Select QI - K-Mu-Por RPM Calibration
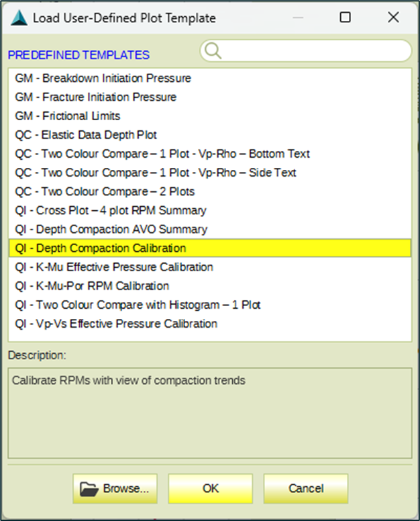Image resolution: width=420 pixels, height=521 pixels. coord(210,286)
